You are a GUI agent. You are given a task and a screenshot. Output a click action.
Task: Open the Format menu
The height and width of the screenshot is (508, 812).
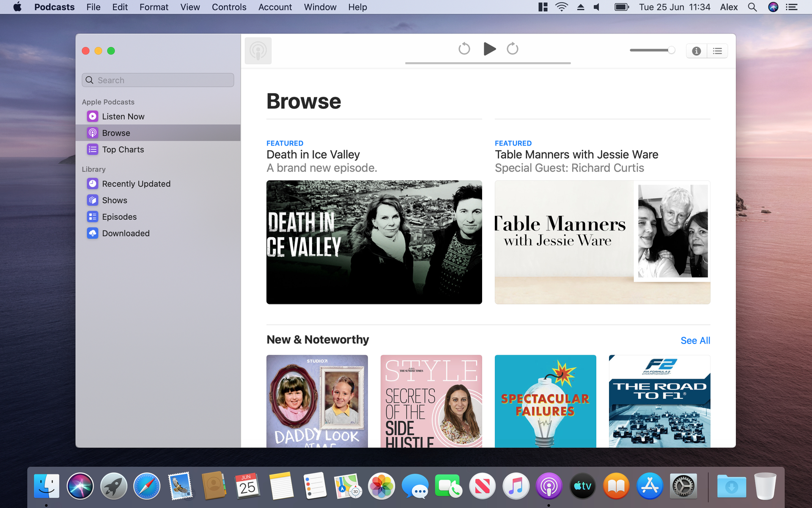tap(154, 7)
